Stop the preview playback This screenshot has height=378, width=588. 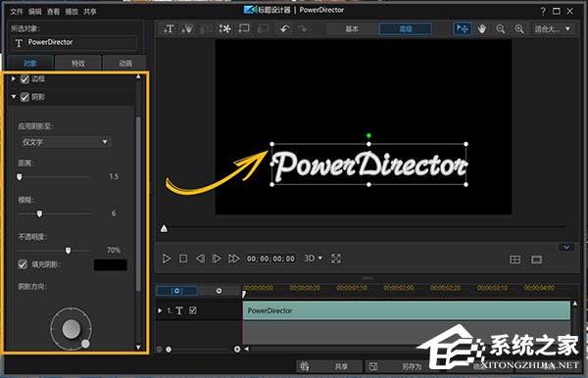(183, 259)
